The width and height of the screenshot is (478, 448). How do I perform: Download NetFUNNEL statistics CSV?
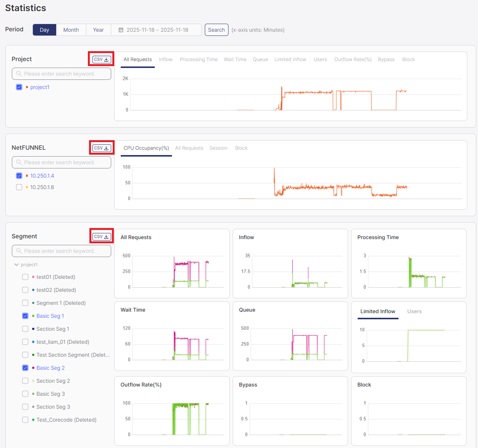(101, 148)
